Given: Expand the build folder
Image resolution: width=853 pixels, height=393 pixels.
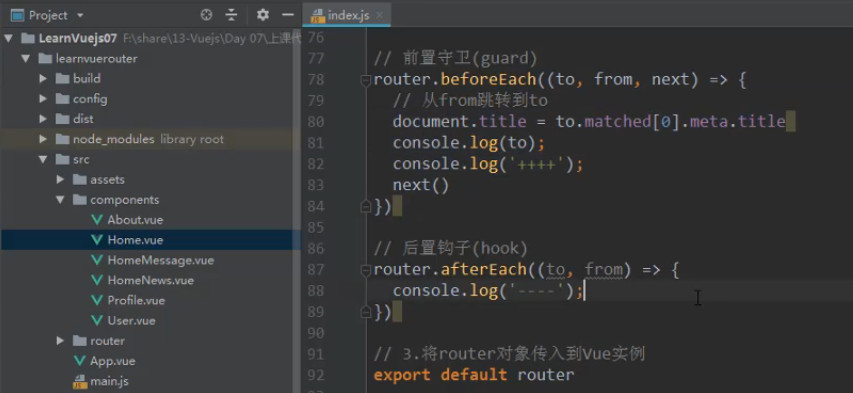Looking at the screenshot, I should (43, 78).
